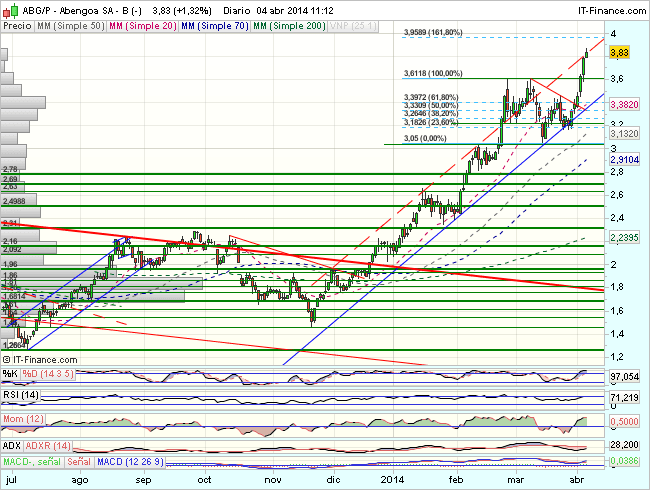Select the MM (Simple 200) indicator label
This screenshot has height=490, width=650.
289,26
